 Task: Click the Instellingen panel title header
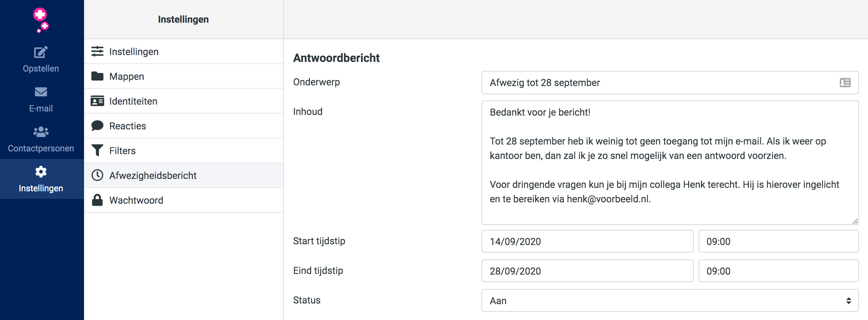[183, 19]
